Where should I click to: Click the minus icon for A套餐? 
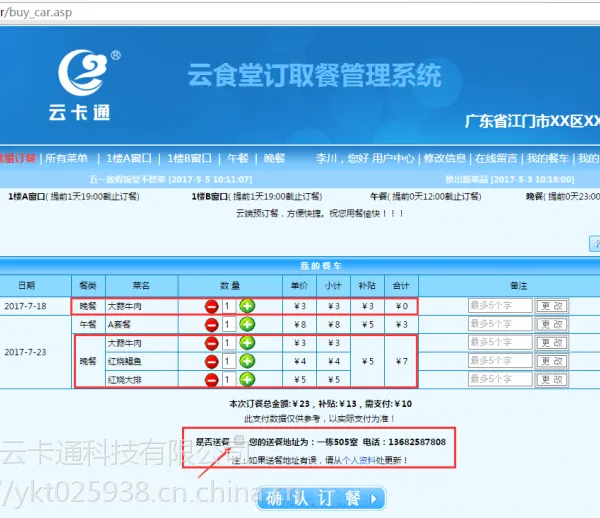(x=211, y=324)
